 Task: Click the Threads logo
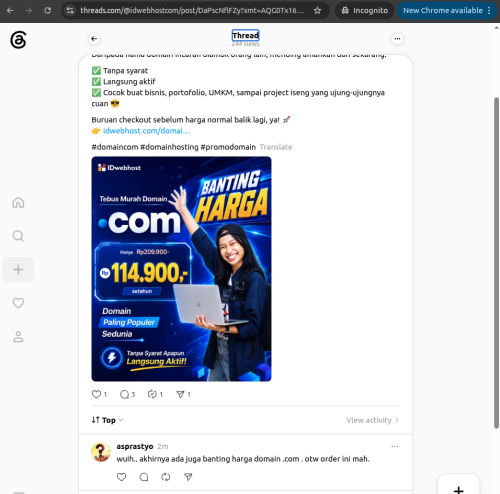coord(18,40)
